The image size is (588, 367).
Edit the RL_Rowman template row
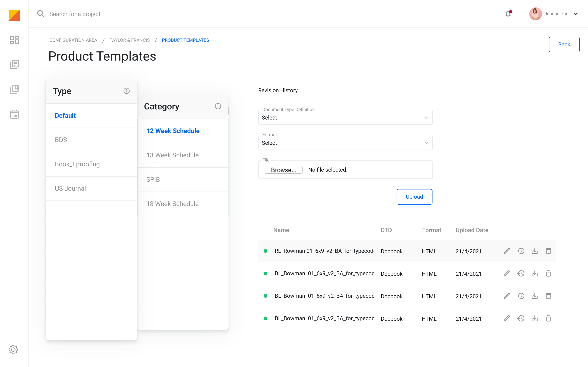click(x=507, y=251)
